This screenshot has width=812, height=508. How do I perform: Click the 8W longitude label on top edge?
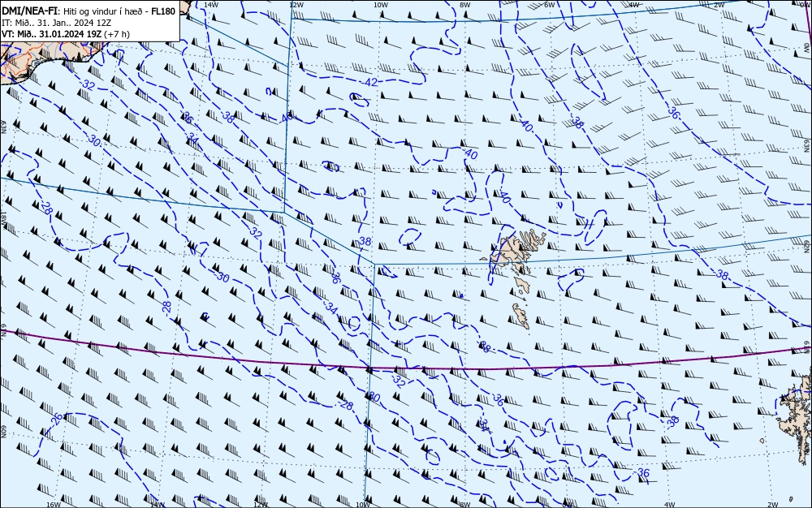point(465,5)
